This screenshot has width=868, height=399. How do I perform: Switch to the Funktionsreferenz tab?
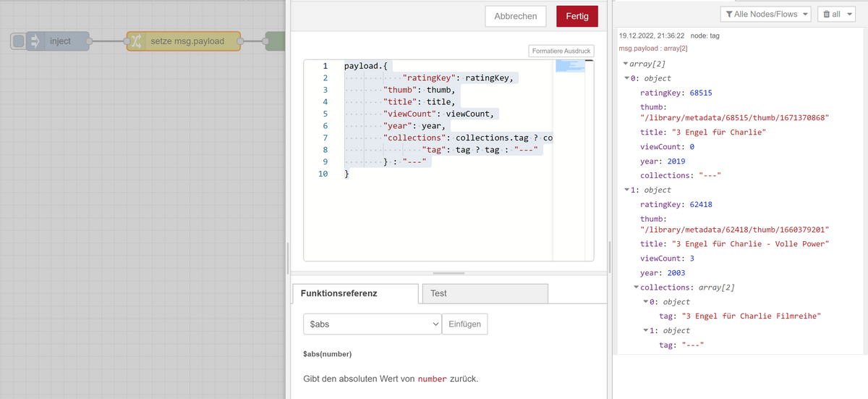coord(355,293)
